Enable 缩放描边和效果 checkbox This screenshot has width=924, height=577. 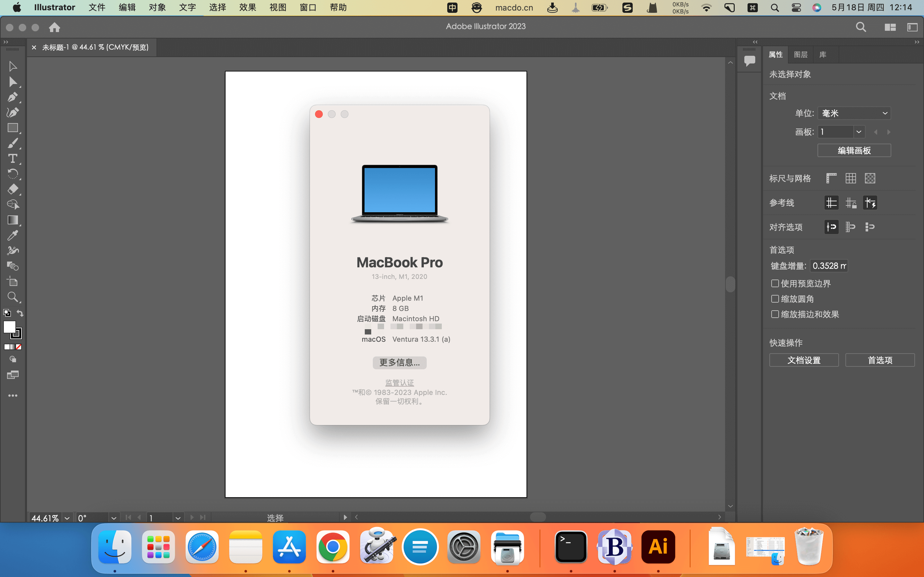click(x=775, y=314)
